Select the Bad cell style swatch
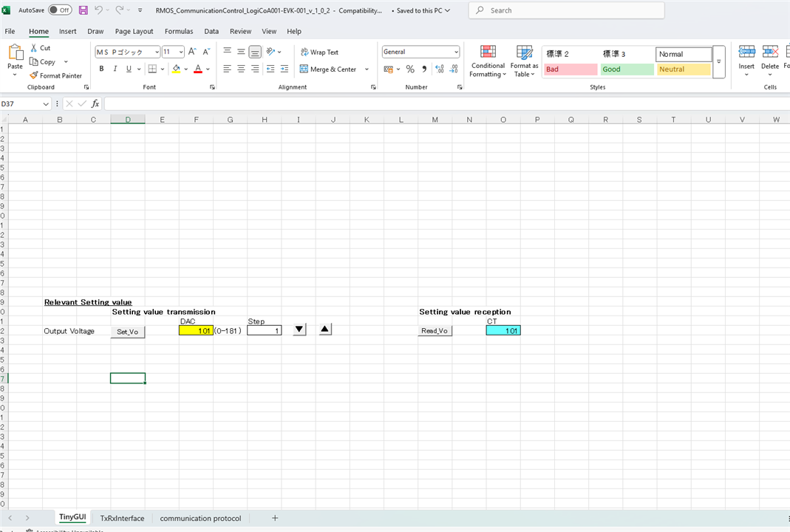The image size is (790, 532). [x=570, y=69]
